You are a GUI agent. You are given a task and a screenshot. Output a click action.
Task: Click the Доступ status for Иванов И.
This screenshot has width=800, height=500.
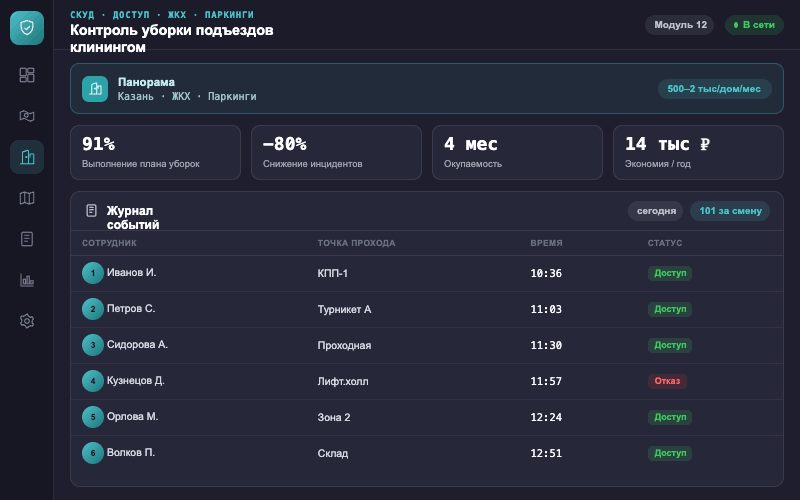tap(670, 273)
